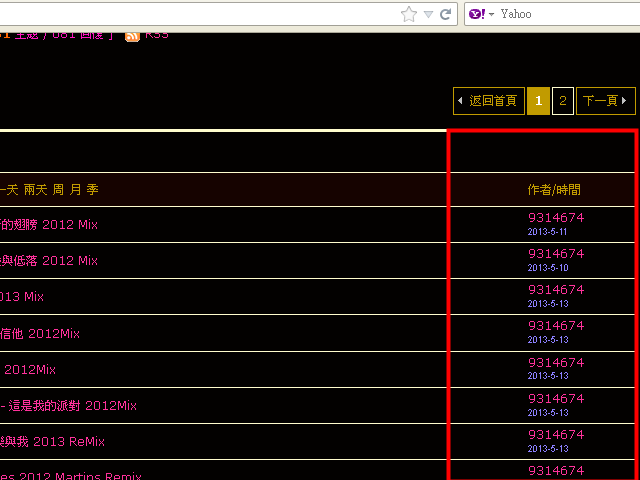
Task: Open the thread ending '信他 2012Mix'
Action: coord(40,334)
